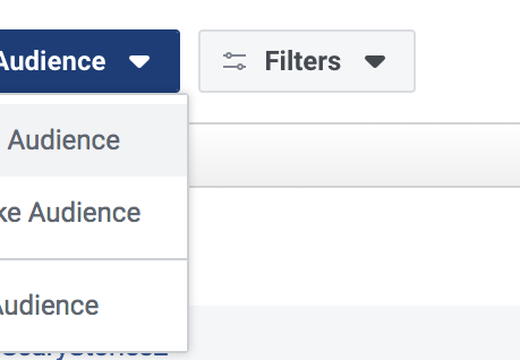Choose the 'ke Audience' menu entry
The width and height of the screenshot is (520, 360).
coord(93,214)
